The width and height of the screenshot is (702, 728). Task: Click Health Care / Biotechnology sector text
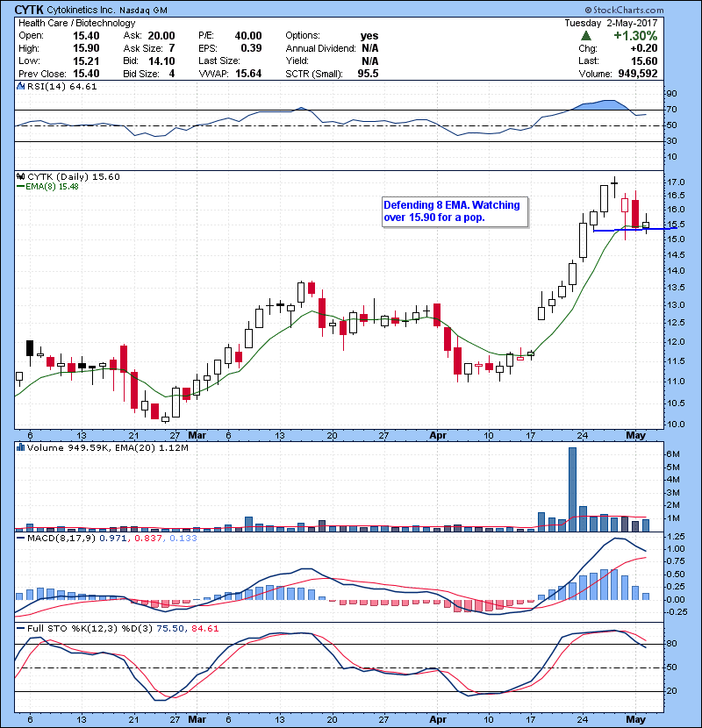click(76, 23)
